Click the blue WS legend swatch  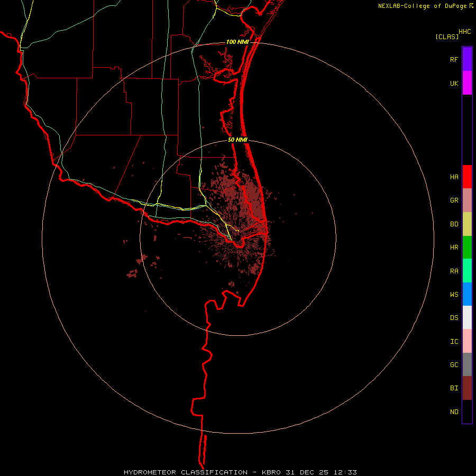coord(467,294)
